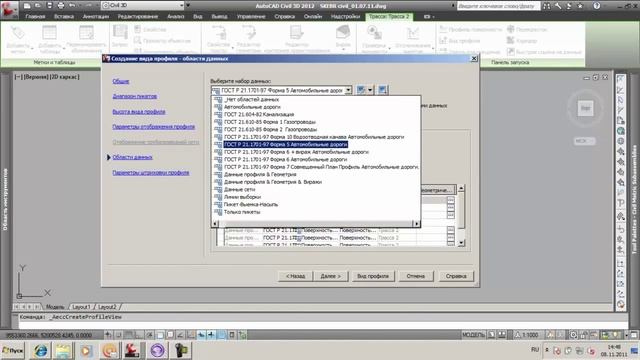The height and width of the screenshot is (360, 640).
Task: Select Данные сети from the list
Action: [240, 189]
